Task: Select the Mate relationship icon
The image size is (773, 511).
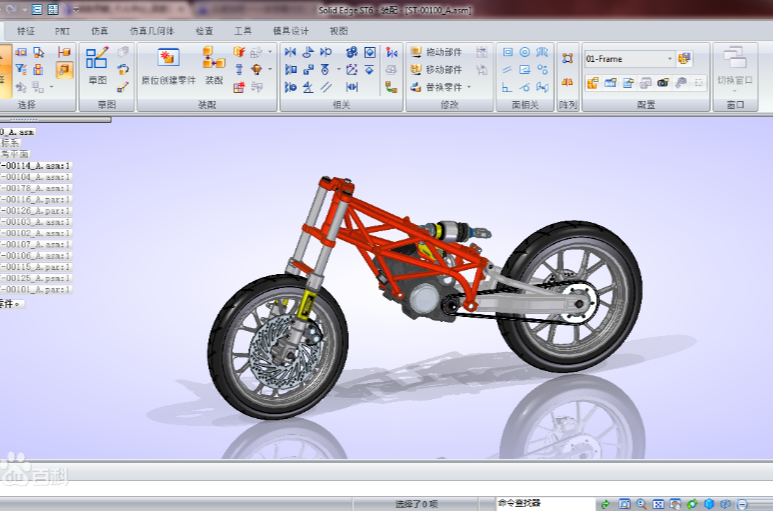Action: click(291, 52)
